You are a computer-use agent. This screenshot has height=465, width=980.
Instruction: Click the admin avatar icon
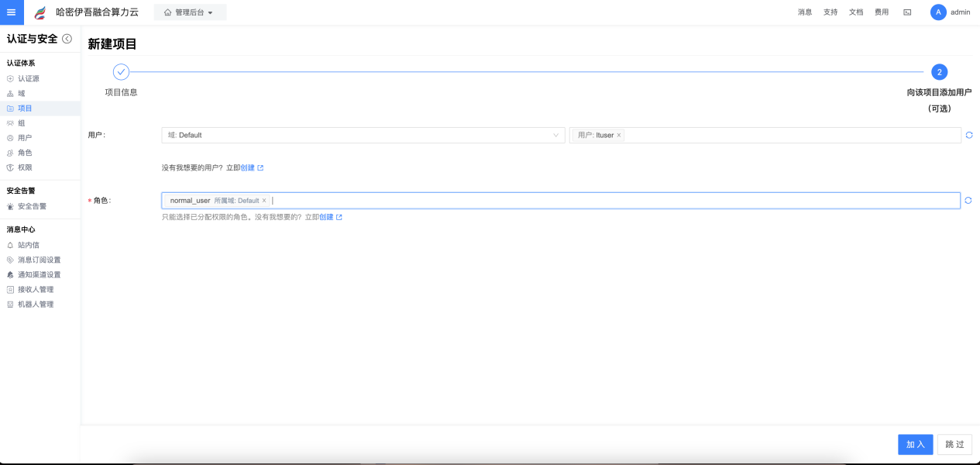pyautogui.click(x=938, y=12)
